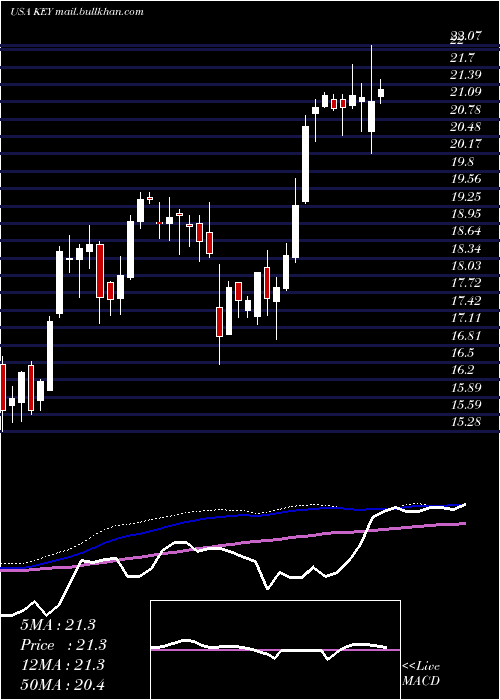Screen dimensions: 500x700
Task: Select the 15.28 price axis label
Action: point(466,422)
